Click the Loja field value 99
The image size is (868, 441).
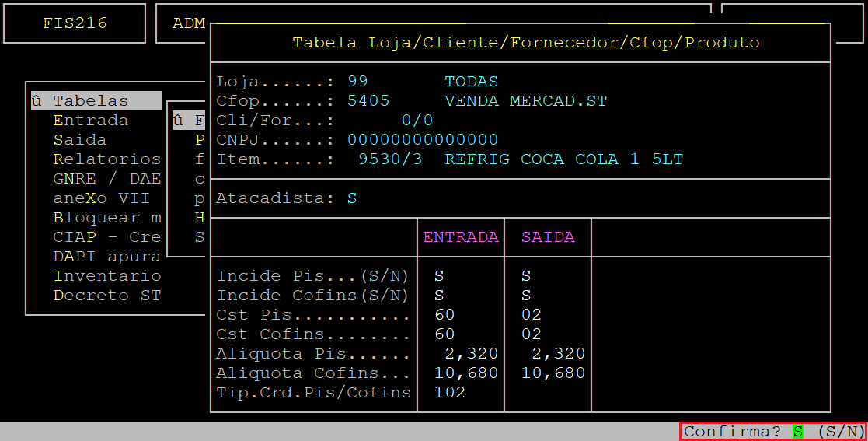tap(357, 82)
